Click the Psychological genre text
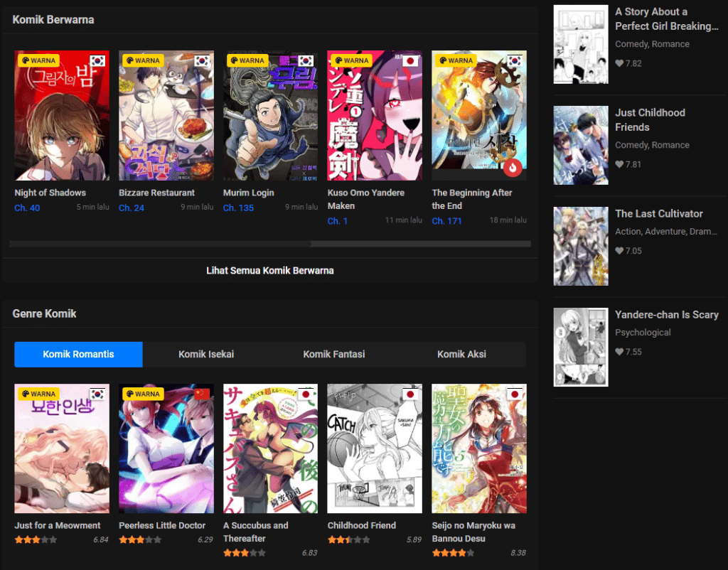Viewport: 728px width, 570px height. click(643, 333)
